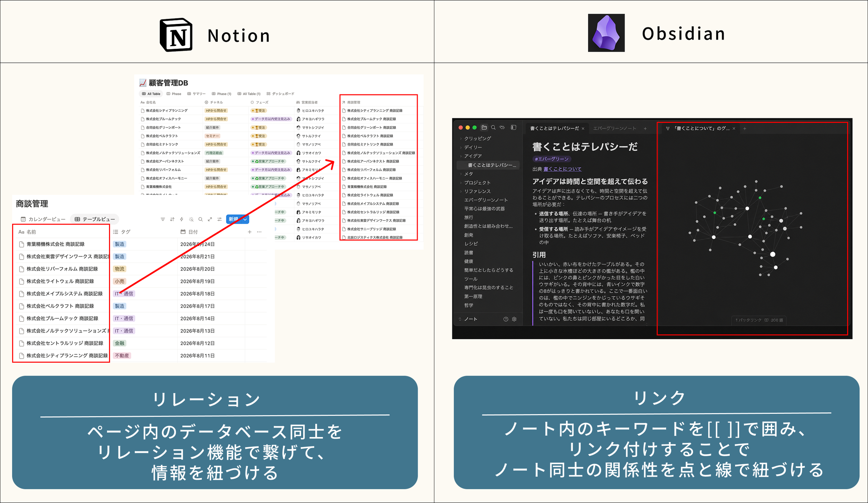Screen dimensions: 868x503
Task: Open the 旅行 note in sidebar
Action: coord(469,218)
